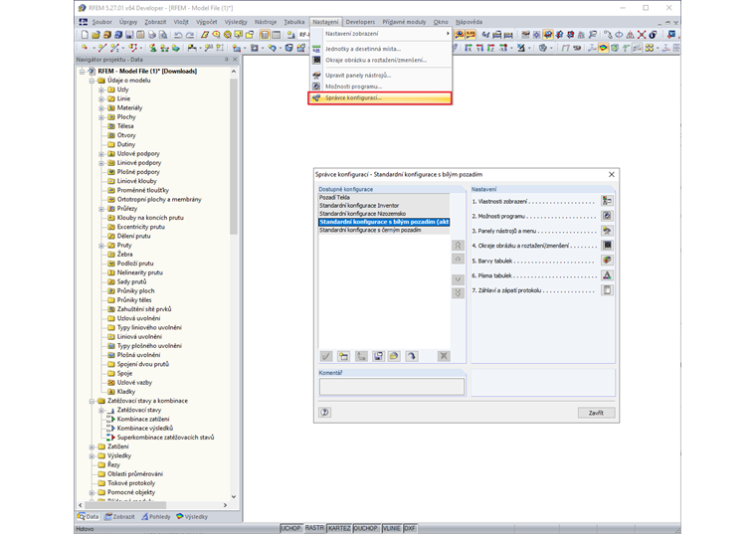
Task: Collapse Zatěžovací stavy a kombinace node
Action: coord(92,401)
